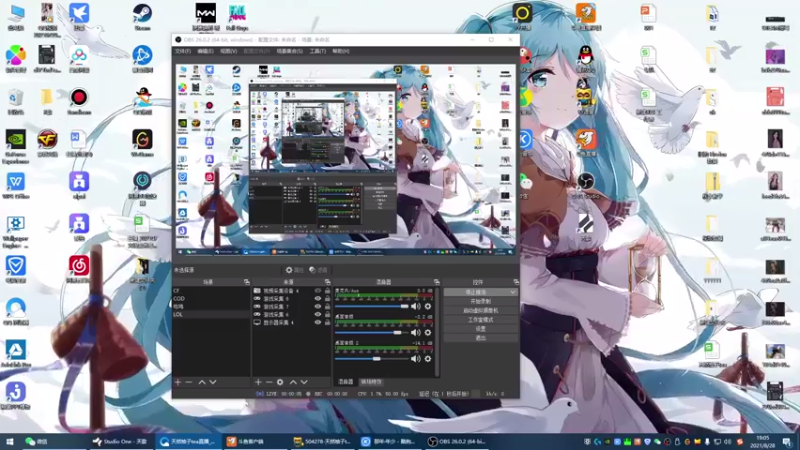Open 桌面音频 2 audio settings gear
This screenshot has width=800, height=450.
[x=428, y=359]
